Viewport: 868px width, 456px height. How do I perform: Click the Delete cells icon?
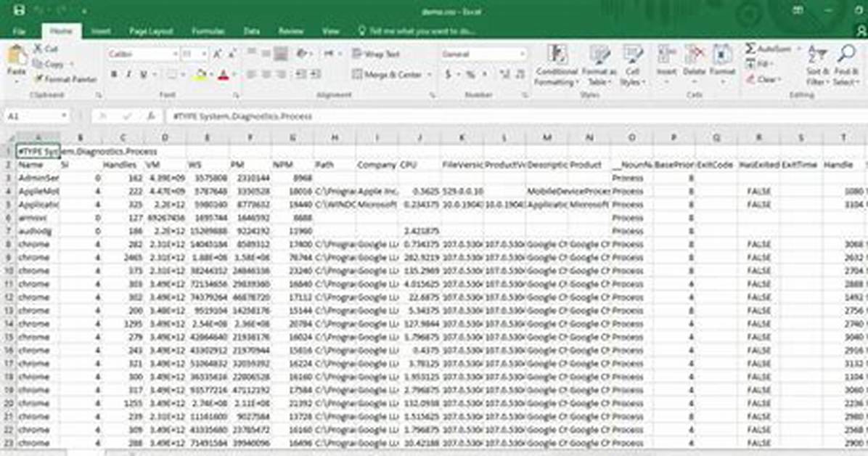(694, 55)
